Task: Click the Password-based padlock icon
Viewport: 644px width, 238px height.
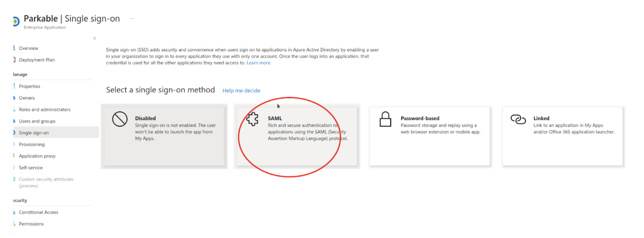Action: click(385, 119)
